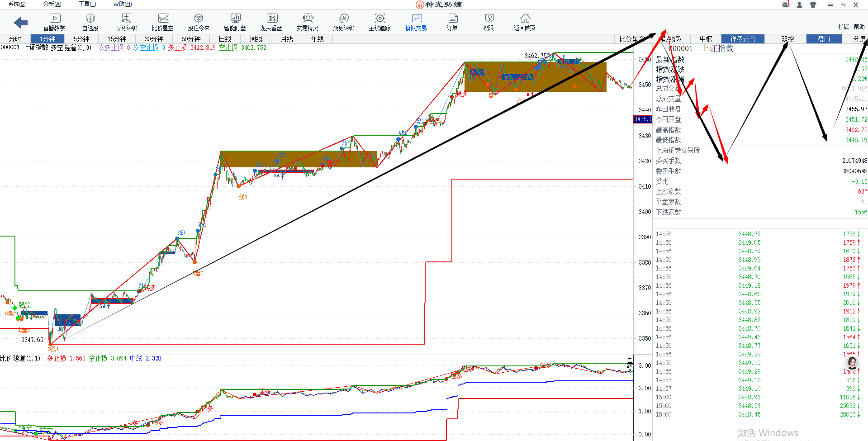Open 财务评级 financial rating

point(126,22)
